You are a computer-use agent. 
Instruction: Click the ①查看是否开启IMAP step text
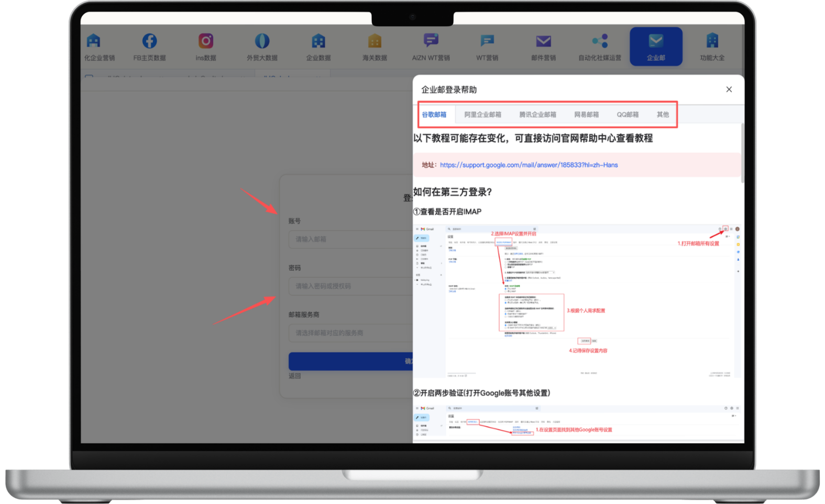point(447,212)
